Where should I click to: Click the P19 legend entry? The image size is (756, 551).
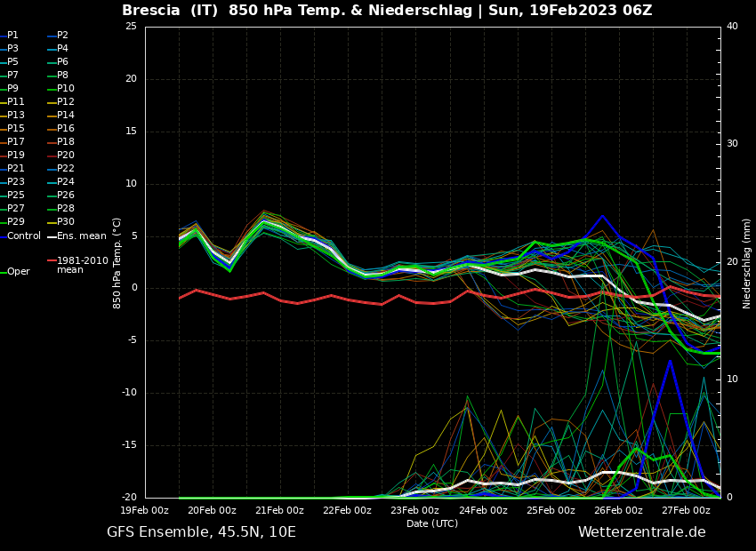pyautogui.click(x=15, y=156)
